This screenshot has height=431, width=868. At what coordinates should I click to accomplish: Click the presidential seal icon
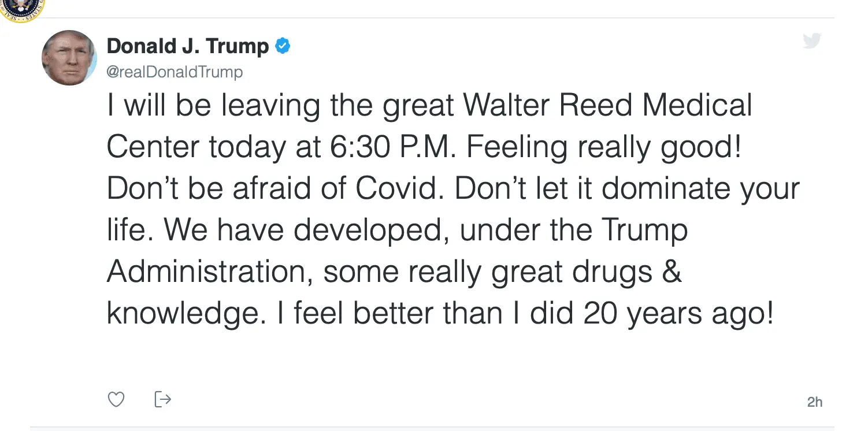[22, 8]
